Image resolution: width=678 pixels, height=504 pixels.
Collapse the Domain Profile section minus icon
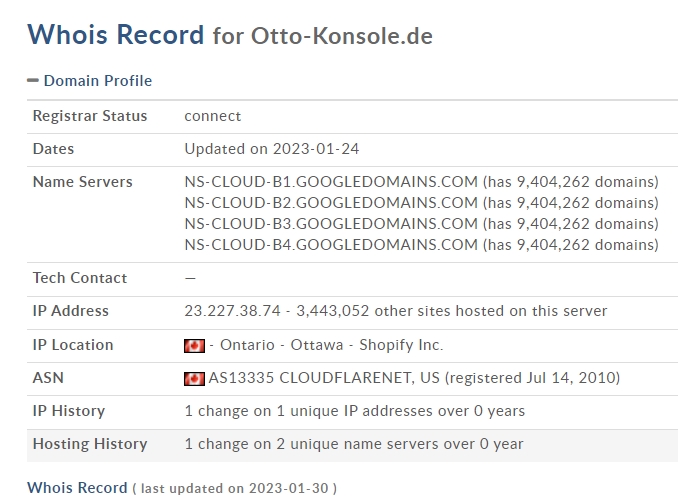pyautogui.click(x=33, y=80)
